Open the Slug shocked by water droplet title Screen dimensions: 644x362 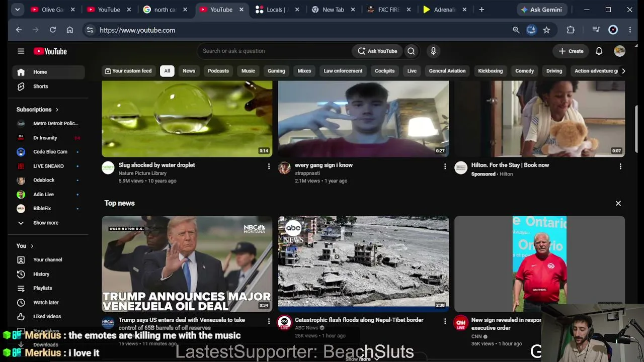[x=156, y=165]
